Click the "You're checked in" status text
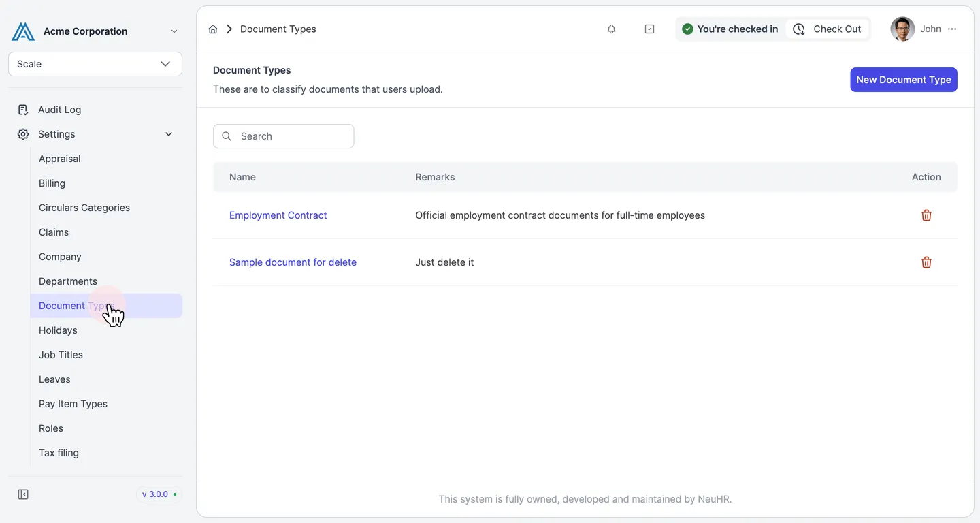Image resolution: width=980 pixels, height=523 pixels. [x=738, y=29]
